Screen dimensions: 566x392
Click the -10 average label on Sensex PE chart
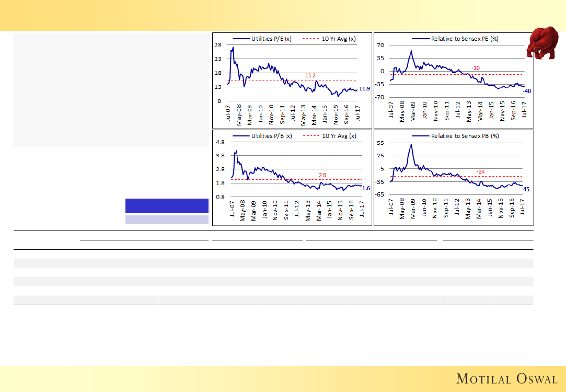tap(476, 68)
